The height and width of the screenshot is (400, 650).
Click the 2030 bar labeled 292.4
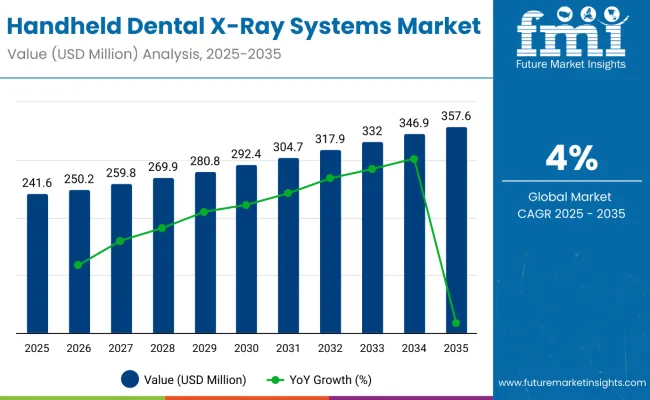[x=247, y=249]
